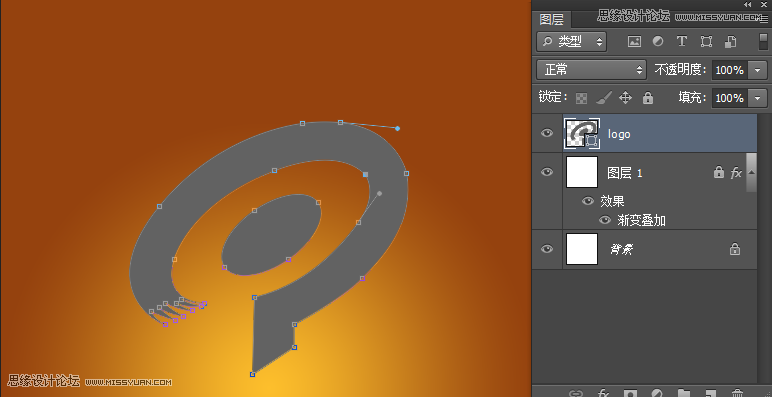Collapse panel with double-arrow icon

(748, 4)
